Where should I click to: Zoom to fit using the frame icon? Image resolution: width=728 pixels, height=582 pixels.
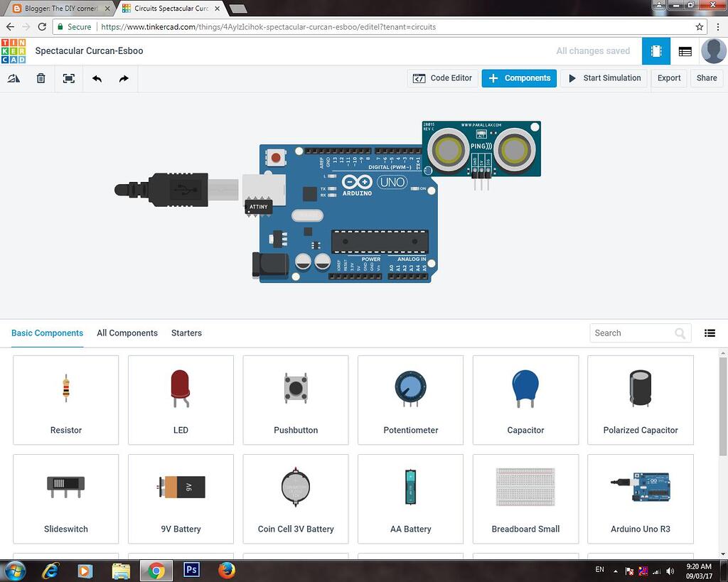[x=68, y=78]
